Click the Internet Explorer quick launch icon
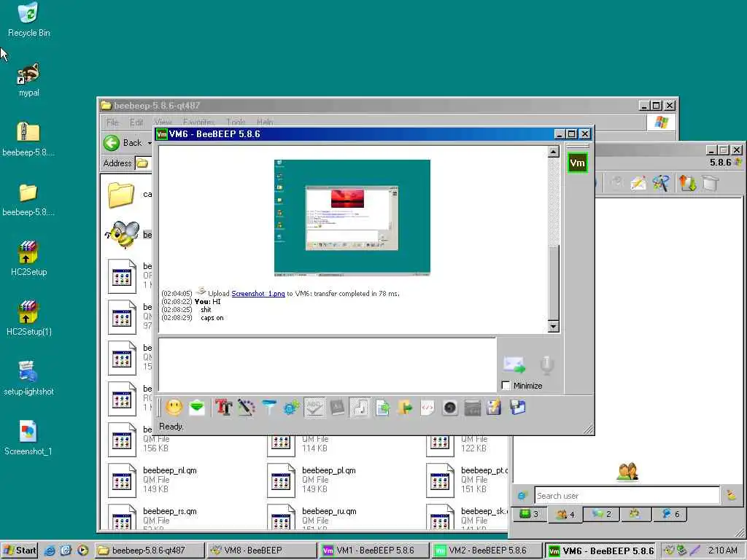Viewport: 747px width, 560px height. coord(50,551)
